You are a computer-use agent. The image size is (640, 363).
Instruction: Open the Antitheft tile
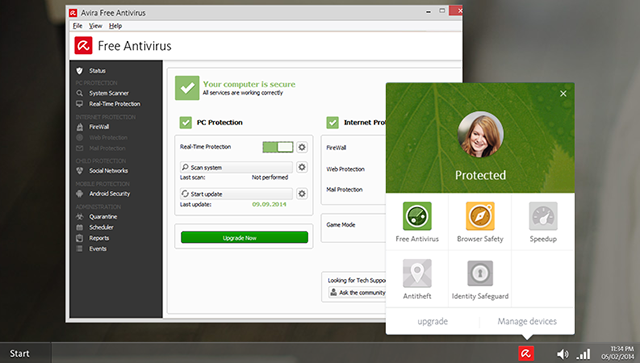click(x=417, y=279)
